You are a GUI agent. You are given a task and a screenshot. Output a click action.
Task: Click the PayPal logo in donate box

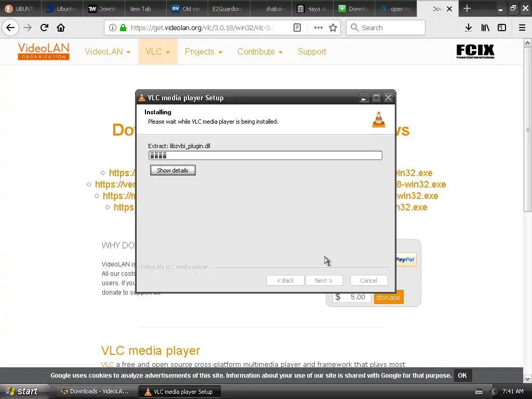405,260
